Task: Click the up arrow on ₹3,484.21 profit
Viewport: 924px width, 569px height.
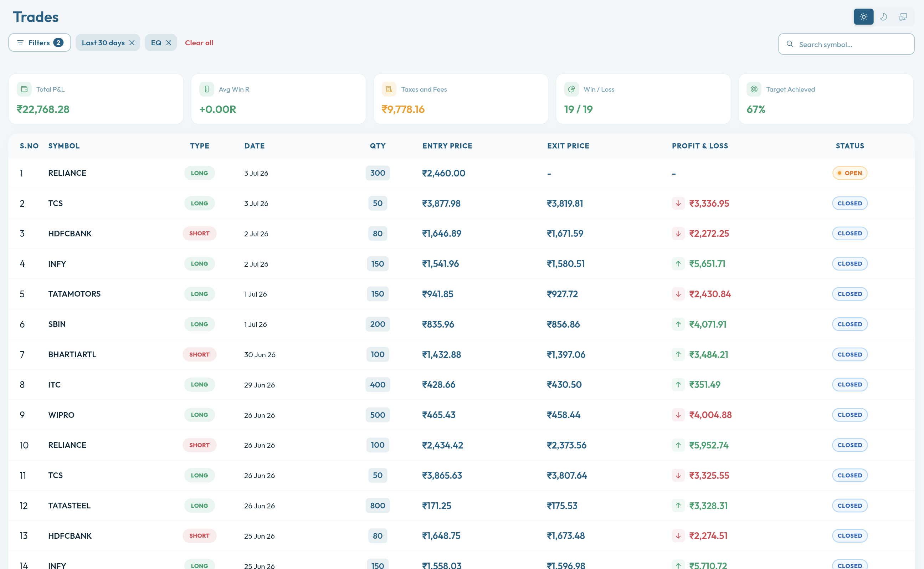Action: coord(678,354)
